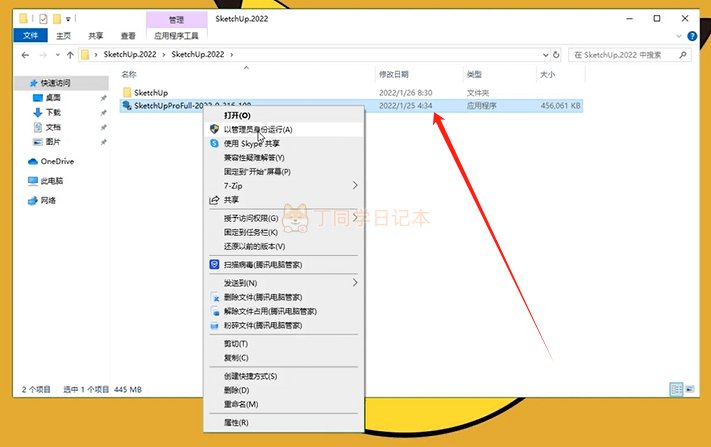This screenshot has width=711, height=447.
Task: Expand the chevron after the last breadcrumb
Action: click(232, 54)
